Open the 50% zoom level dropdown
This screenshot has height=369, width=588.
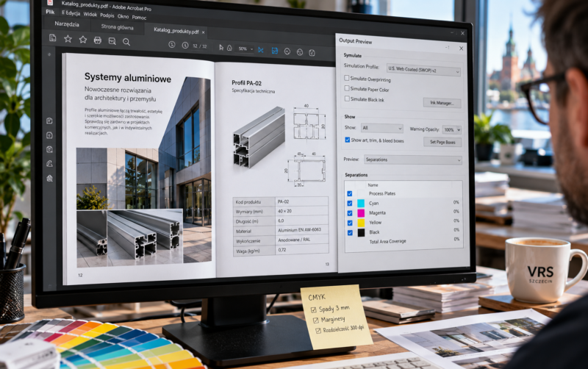245,49
